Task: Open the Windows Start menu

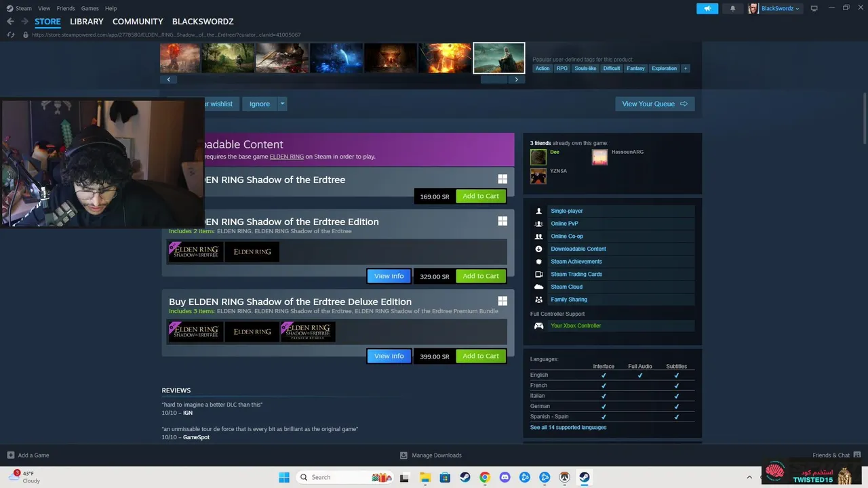Action: pos(283,477)
